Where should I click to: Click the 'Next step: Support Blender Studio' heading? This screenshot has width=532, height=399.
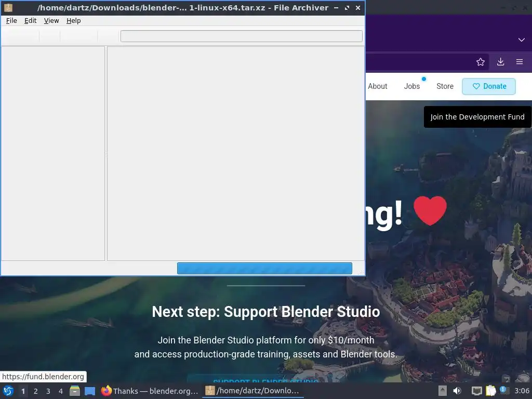coord(265,312)
